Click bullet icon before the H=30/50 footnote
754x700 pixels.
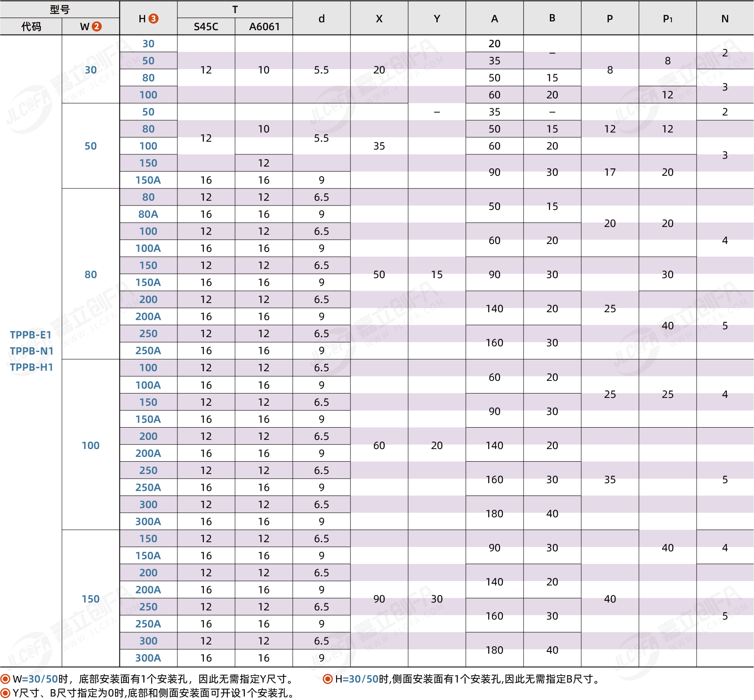[x=327, y=679]
